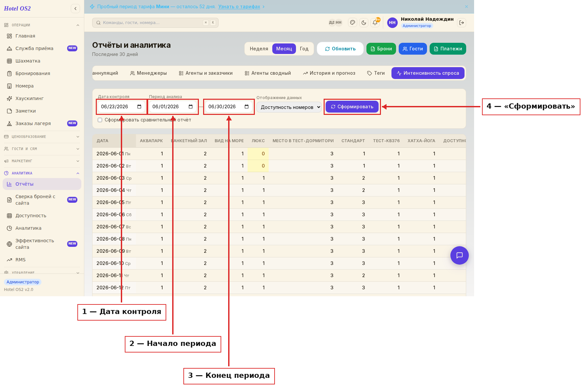Enable Сформировать сравнительный отчёт checkbox

[x=100, y=120]
